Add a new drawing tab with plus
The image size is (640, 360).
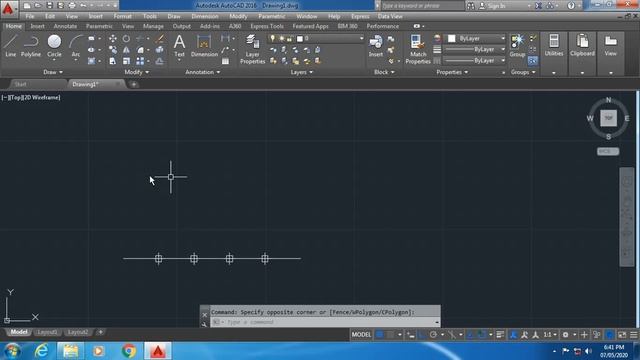click(133, 84)
